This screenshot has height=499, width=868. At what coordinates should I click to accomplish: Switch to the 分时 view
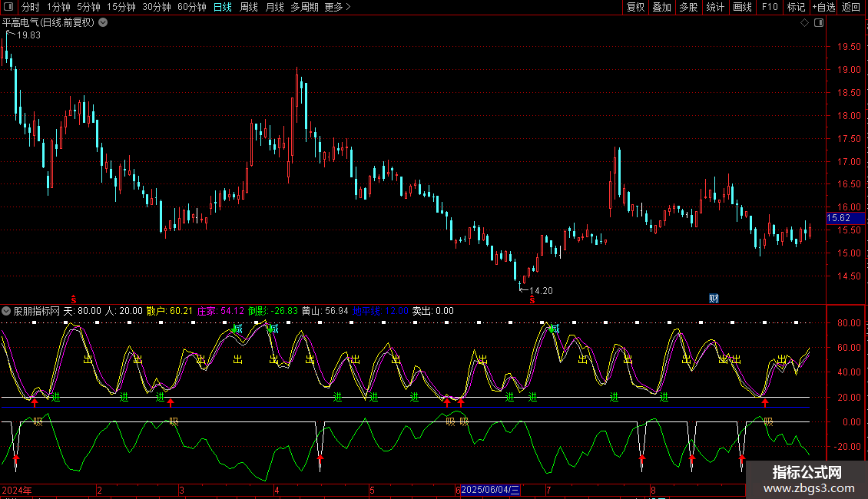click(31, 7)
